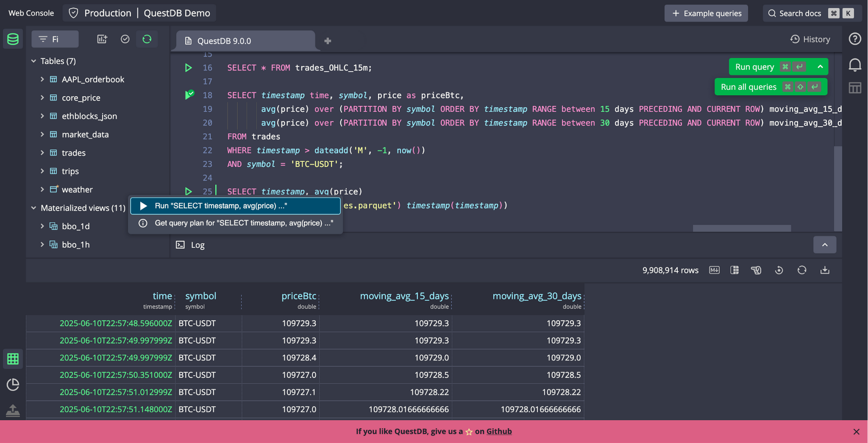This screenshot has width=868, height=443.
Task: Open the notifications bell
Action: tap(855, 65)
